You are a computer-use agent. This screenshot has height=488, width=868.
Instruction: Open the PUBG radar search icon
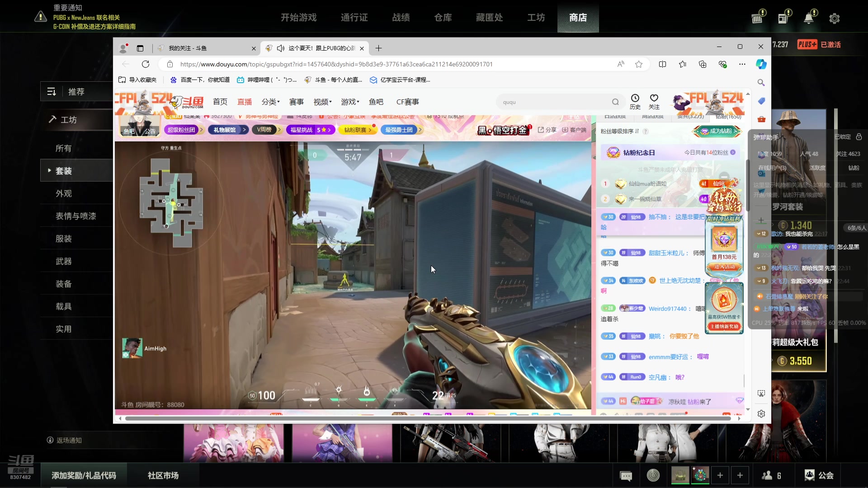[653, 475]
